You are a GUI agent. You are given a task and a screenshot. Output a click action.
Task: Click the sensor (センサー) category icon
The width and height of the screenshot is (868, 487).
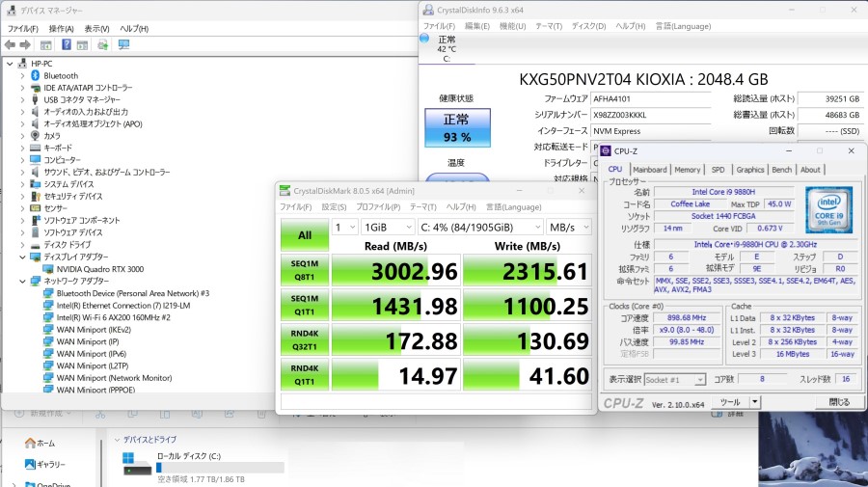[x=36, y=208]
